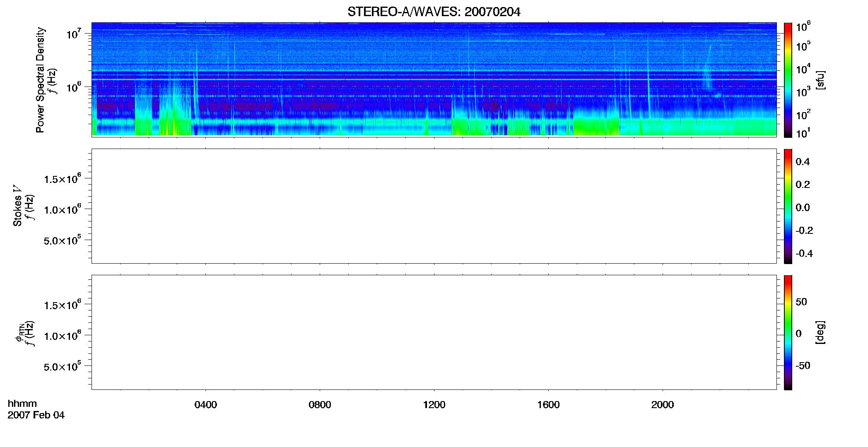The image size is (868, 447).
Task: Click the φ RTN axis label of the bottom panel
Action: [x=19, y=332]
